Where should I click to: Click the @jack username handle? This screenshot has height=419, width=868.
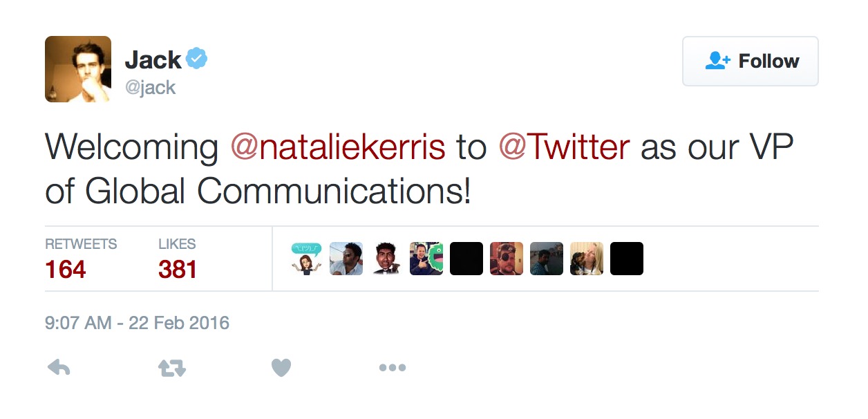pos(151,88)
